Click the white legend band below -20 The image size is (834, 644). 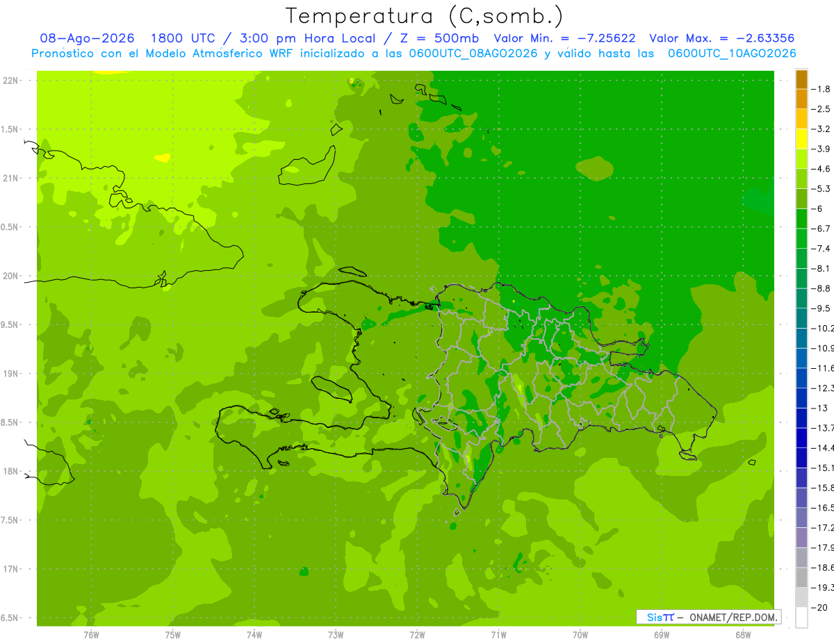click(x=801, y=618)
